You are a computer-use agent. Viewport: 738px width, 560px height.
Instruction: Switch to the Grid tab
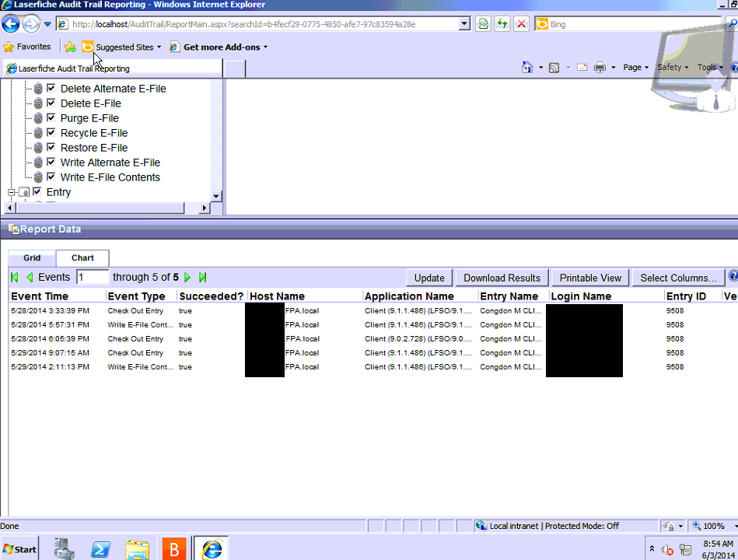(x=32, y=258)
